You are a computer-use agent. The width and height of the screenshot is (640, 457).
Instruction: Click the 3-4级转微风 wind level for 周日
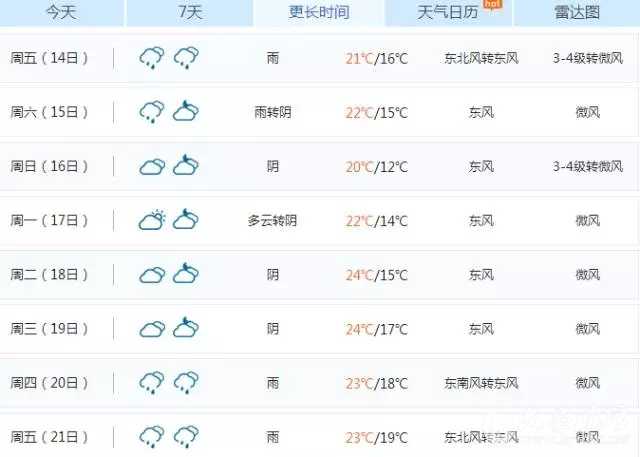(588, 166)
